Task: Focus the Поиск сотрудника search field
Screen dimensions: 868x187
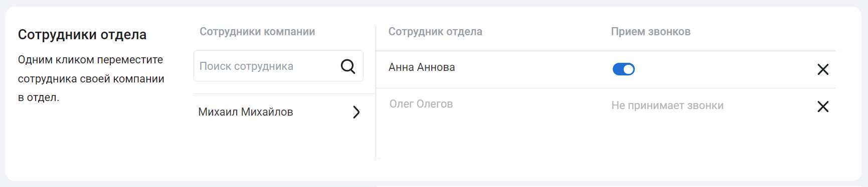Action: point(278,66)
